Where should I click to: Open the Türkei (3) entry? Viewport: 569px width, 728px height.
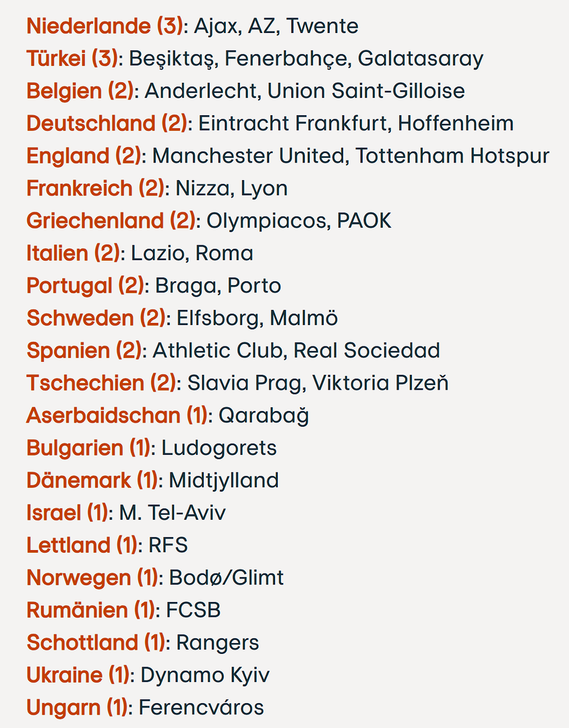72,59
